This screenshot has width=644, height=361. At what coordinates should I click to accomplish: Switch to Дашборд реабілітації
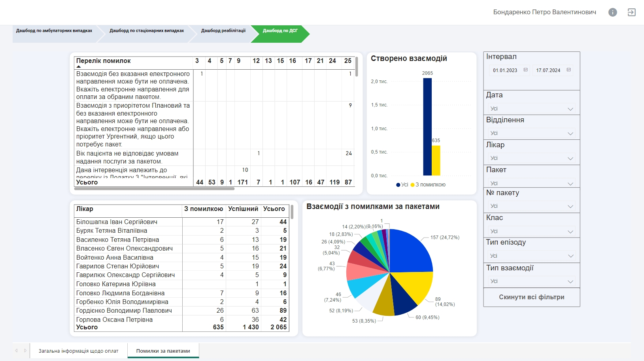[223, 30]
